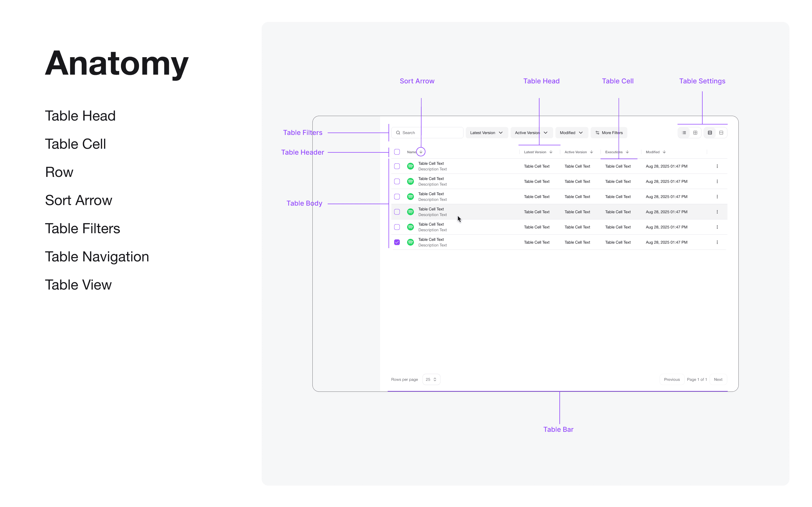Open the Modified filter dropdown
This screenshot has width=812, height=507.
click(571, 133)
